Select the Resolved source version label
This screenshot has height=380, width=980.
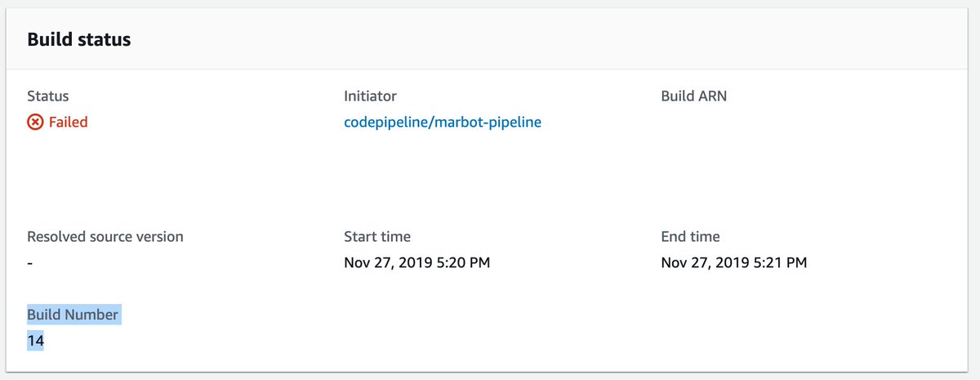tap(105, 237)
